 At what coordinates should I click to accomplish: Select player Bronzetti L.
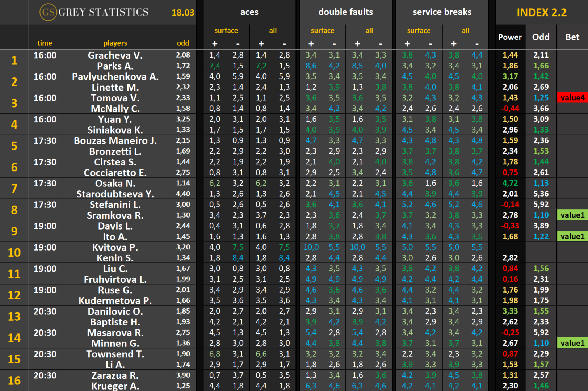point(115,152)
